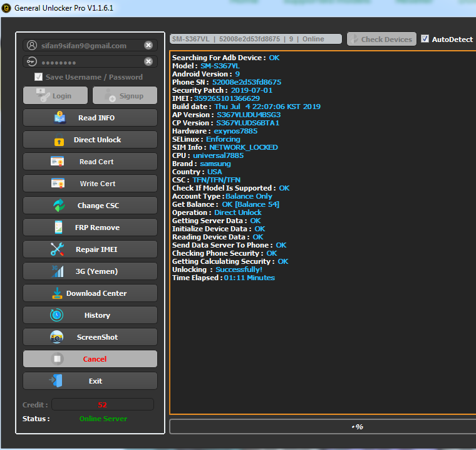Clear the username email field
The height and width of the screenshot is (450, 476).
tap(148, 45)
